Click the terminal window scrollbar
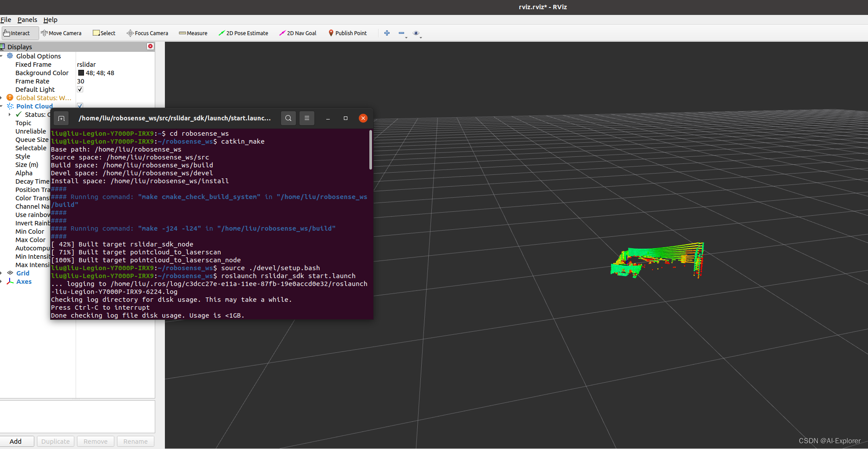Image resolution: width=868 pixels, height=449 pixels. pyautogui.click(x=371, y=150)
